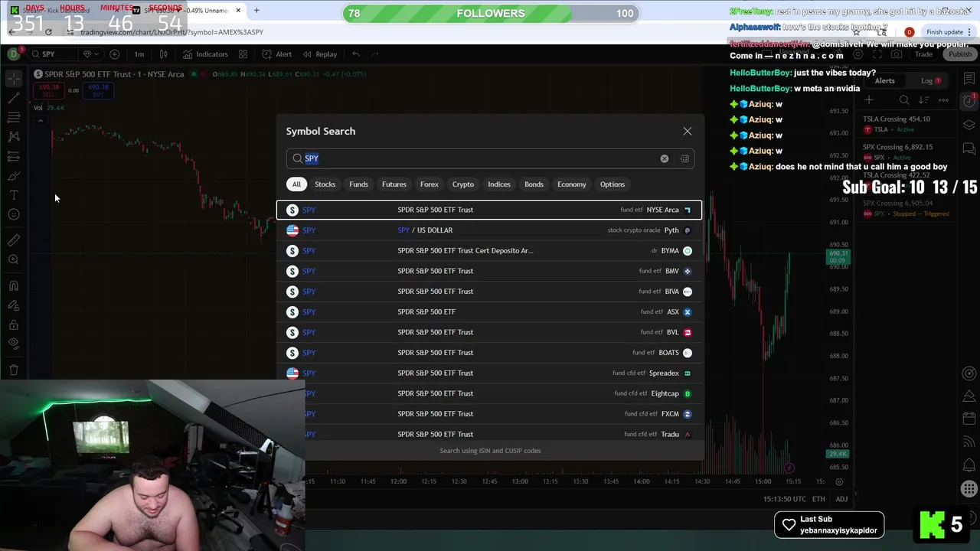Choose SPY on NYSE Arca
Viewport: 980px width, 551px height.
pos(489,210)
